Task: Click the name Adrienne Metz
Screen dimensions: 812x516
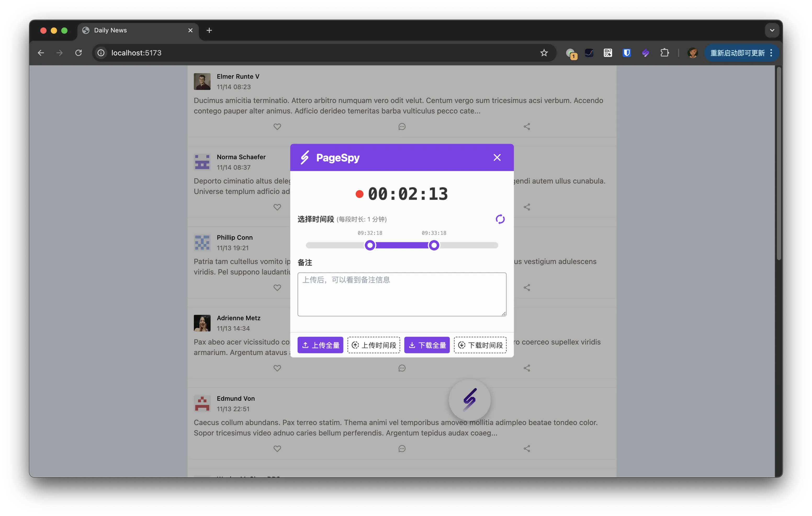Action: click(x=238, y=318)
